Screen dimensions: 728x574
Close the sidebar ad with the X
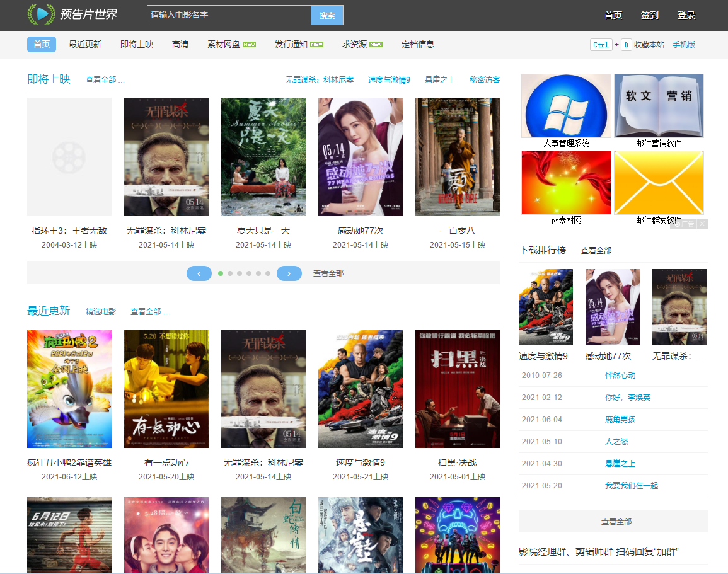click(x=702, y=224)
